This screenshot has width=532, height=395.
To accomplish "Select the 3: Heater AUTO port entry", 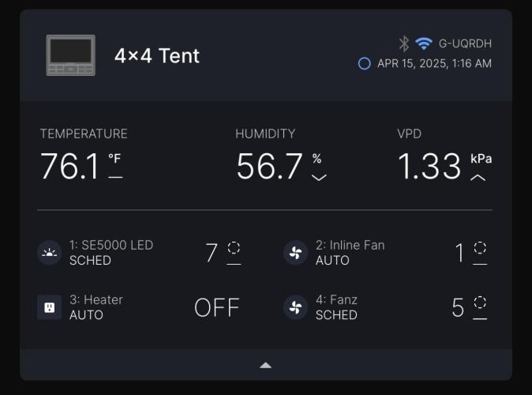I will click(x=96, y=307).
